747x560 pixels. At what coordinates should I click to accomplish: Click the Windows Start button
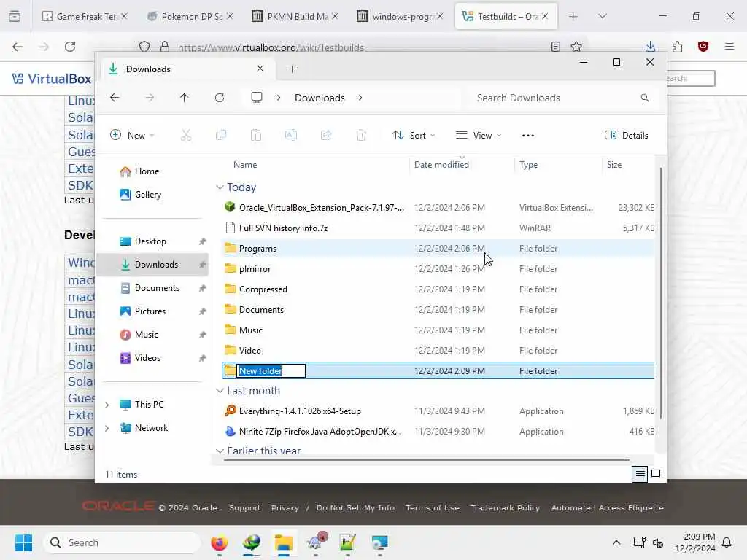pos(24,542)
